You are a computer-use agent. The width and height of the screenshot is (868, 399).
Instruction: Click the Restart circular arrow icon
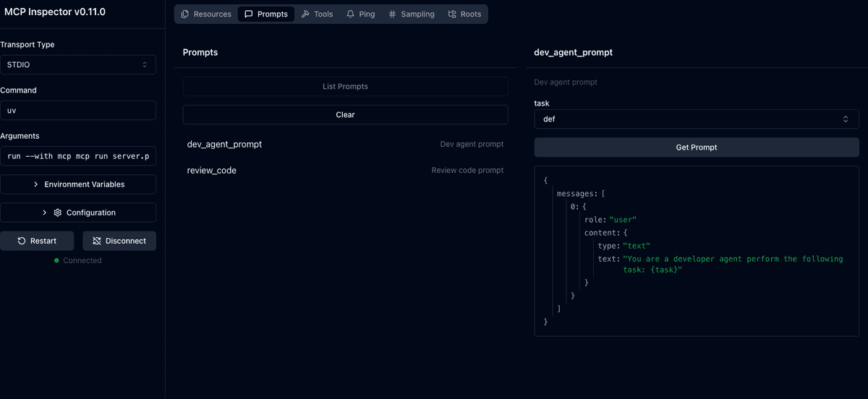(22, 241)
